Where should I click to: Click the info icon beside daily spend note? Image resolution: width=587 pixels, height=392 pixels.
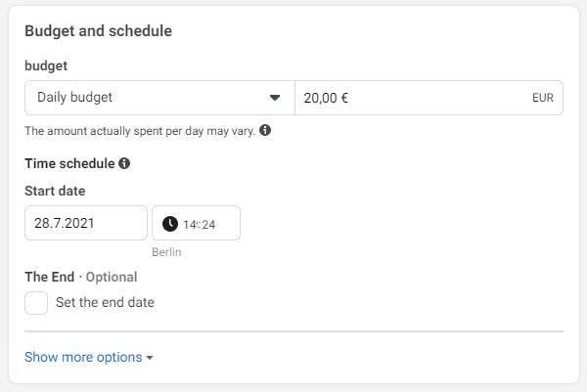[265, 130]
